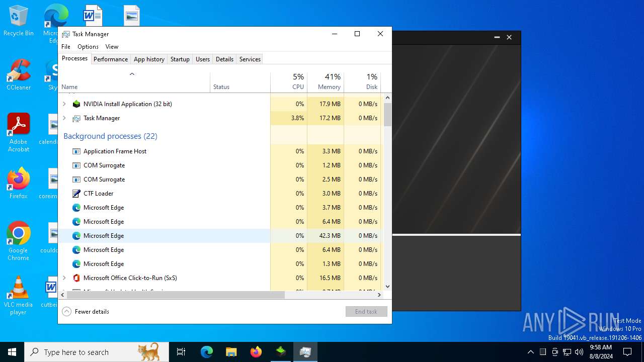Open the View menu
The width and height of the screenshot is (644, 362).
pyautogui.click(x=112, y=47)
